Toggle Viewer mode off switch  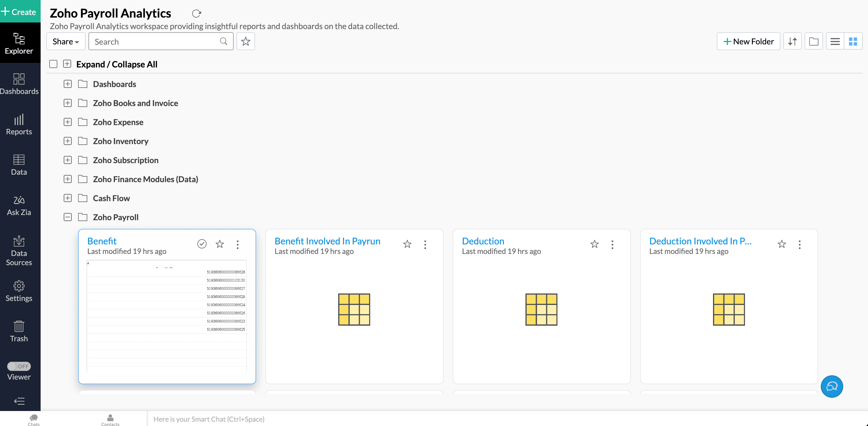[18, 366]
